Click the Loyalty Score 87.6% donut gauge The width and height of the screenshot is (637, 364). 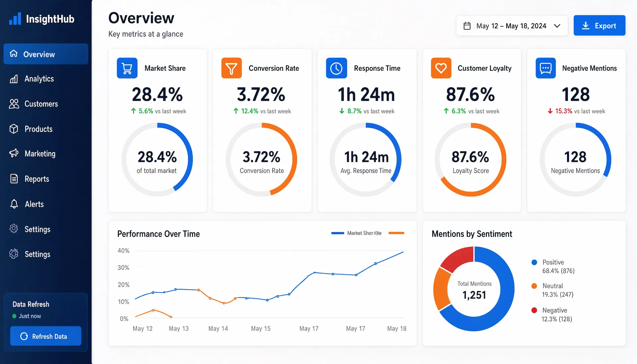tap(470, 159)
